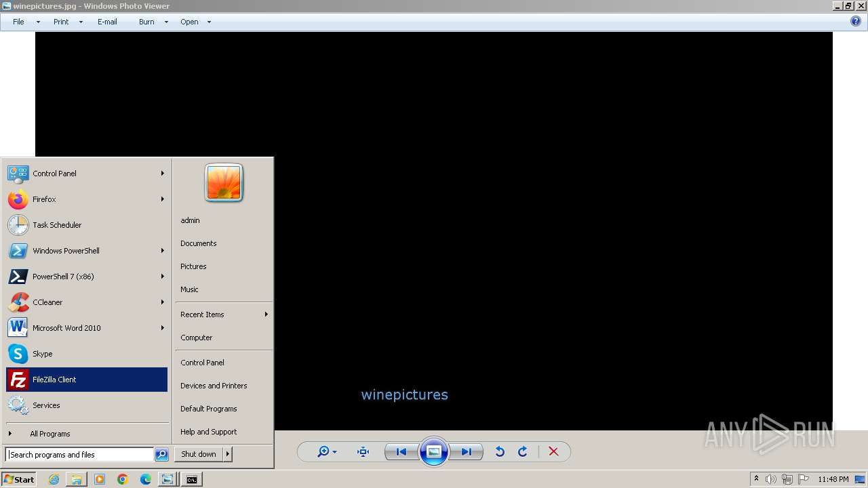Launch Windows PowerShell

[87, 251]
